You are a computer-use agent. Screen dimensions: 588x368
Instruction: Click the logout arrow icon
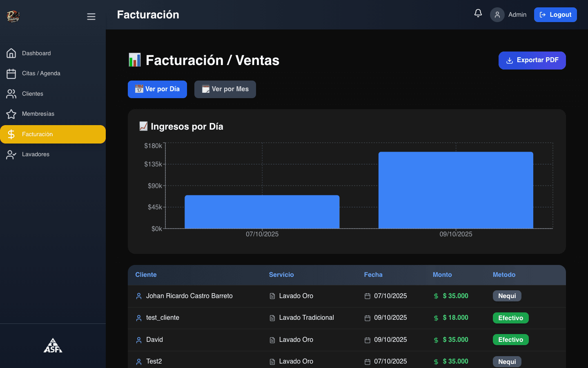click(543, 15)
